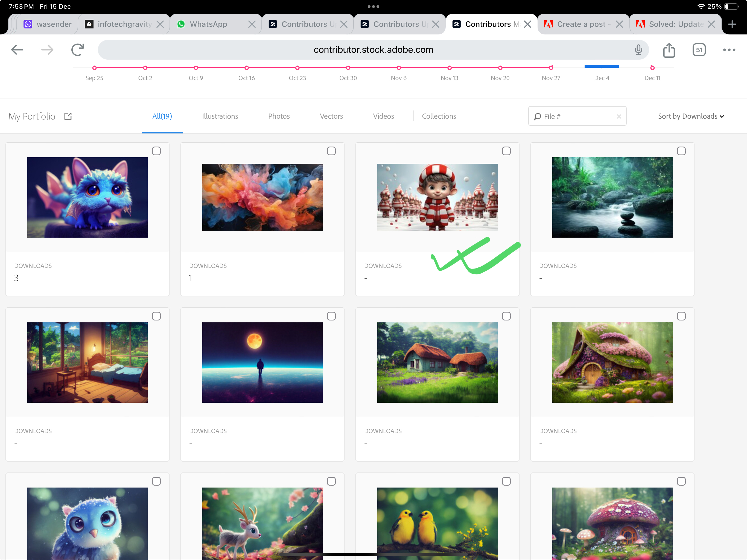Open portfolio in new window via external link icon
This screenshot has height=560, width=747.
pyautogui.click(x=68, y=116)
